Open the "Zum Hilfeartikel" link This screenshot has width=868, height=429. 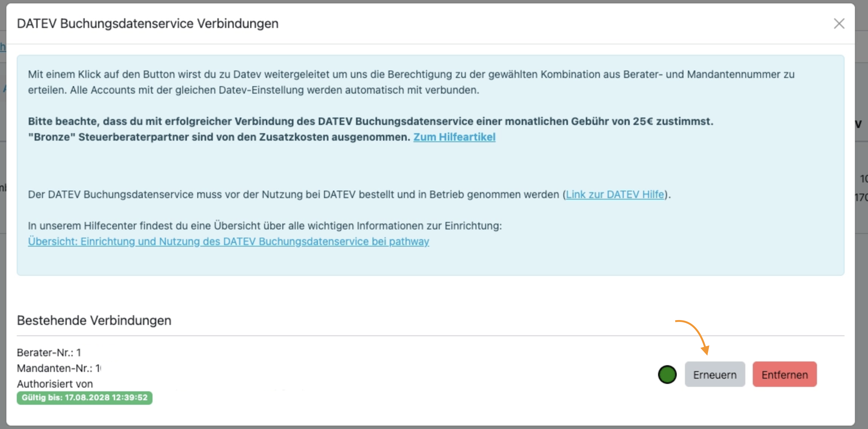click(454, 137)
